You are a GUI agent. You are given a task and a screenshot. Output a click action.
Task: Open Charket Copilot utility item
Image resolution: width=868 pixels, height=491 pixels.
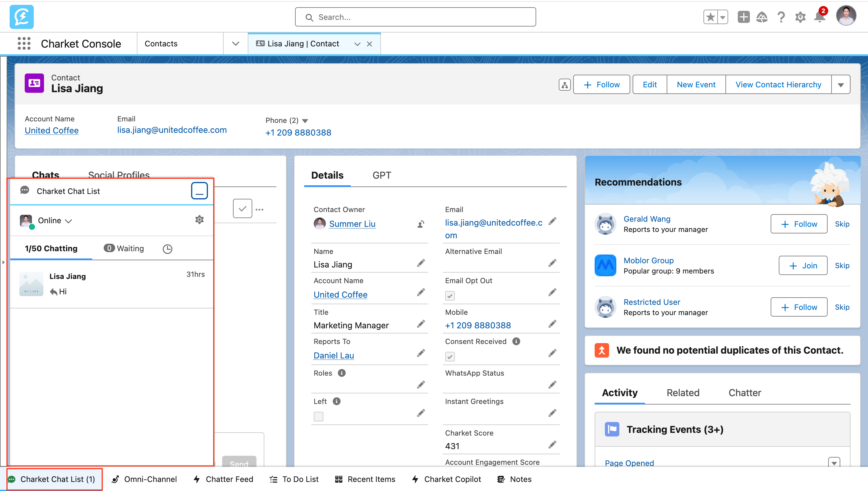[x=447, y=479]
